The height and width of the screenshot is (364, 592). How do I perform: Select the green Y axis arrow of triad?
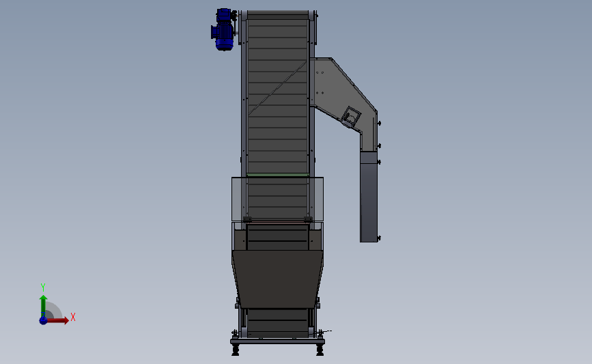click(44, 306)
